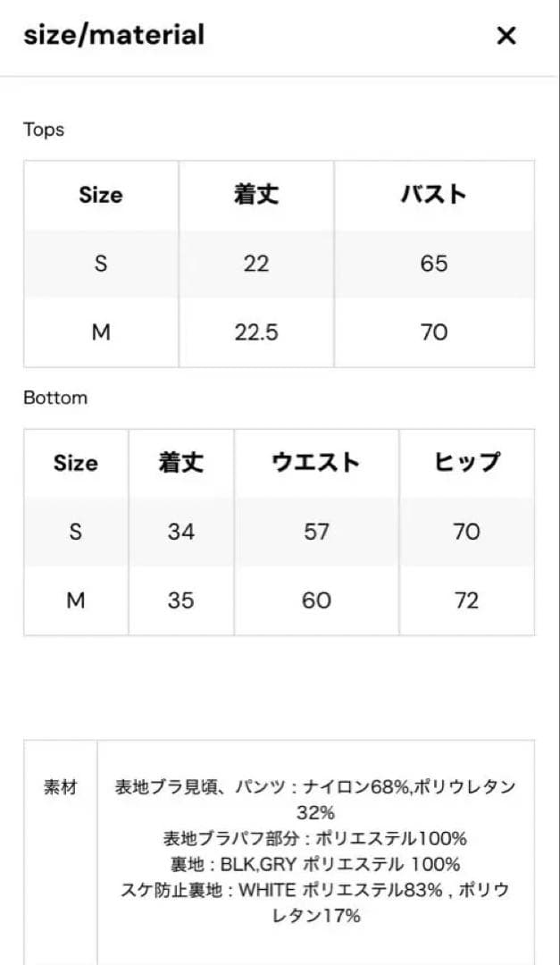Image resolution: width=560 pixels, height=965 pixels.
Task: Click the 着丈 header in Tops table
Action: point(256,195)
